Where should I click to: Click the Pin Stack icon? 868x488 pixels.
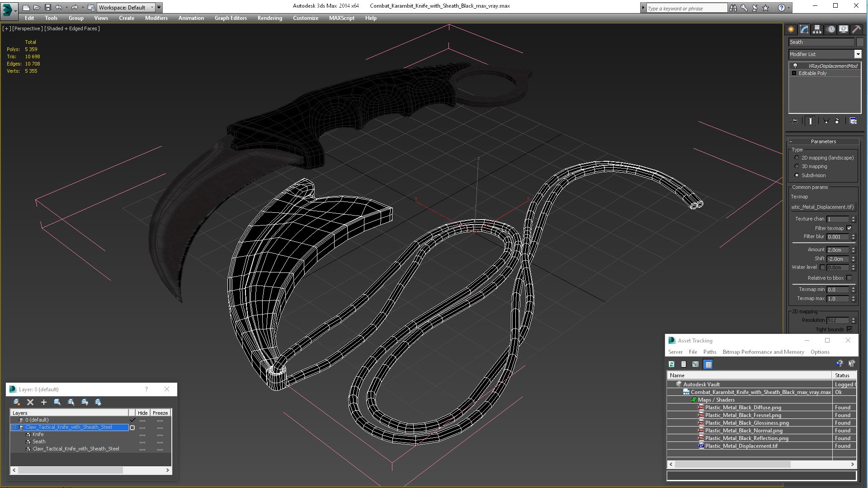tap(795, 121)
